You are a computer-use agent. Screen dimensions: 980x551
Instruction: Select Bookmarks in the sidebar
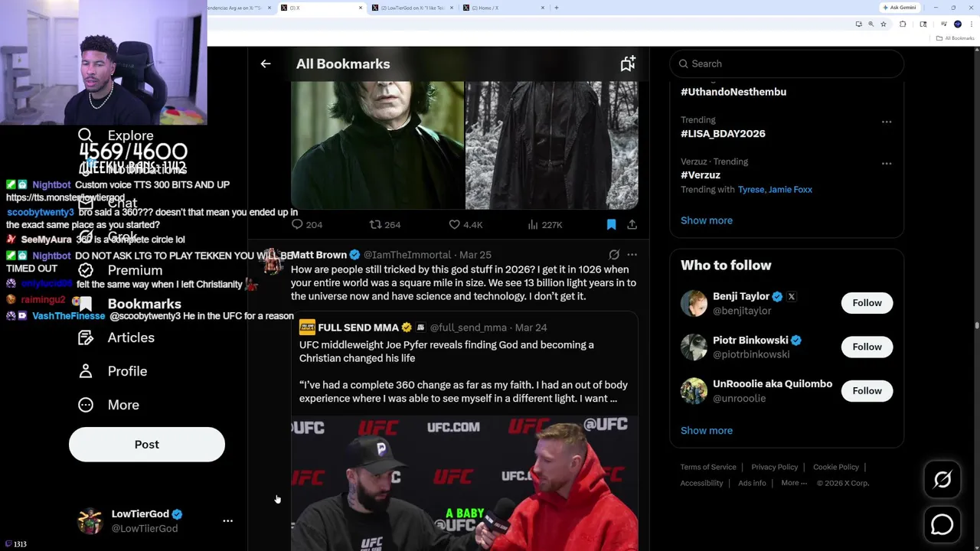144,304
